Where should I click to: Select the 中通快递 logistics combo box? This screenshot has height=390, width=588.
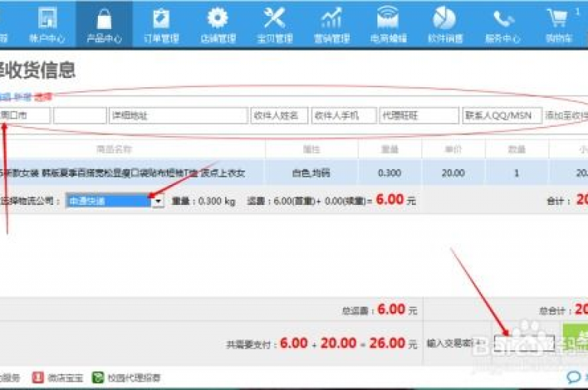[115, 201]
